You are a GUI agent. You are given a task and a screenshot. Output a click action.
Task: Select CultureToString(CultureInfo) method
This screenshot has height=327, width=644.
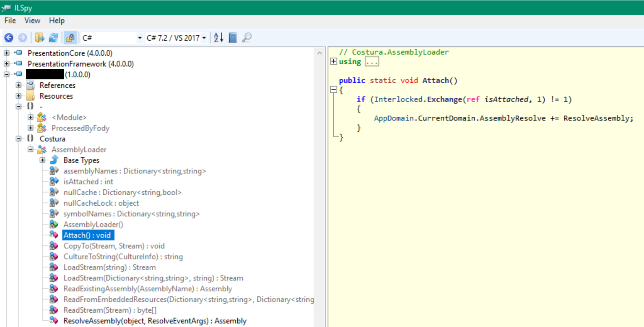point(123,256)
